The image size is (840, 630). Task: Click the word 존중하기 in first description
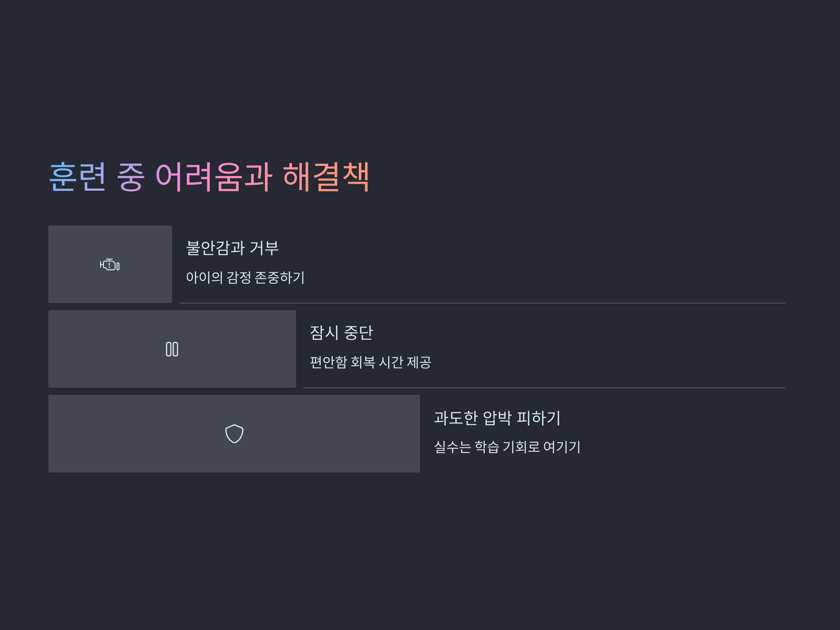(280, 278)
